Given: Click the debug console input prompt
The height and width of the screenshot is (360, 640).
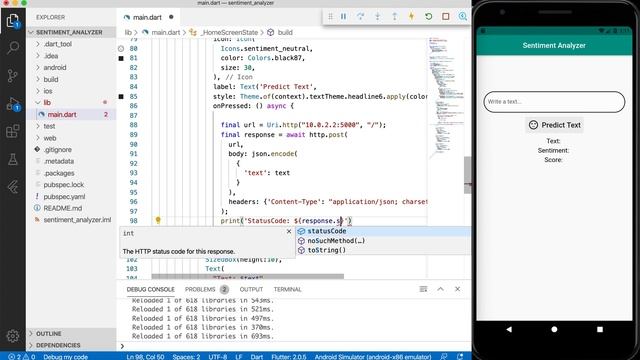Looking at the screenshot, I should tap(294, 346).
